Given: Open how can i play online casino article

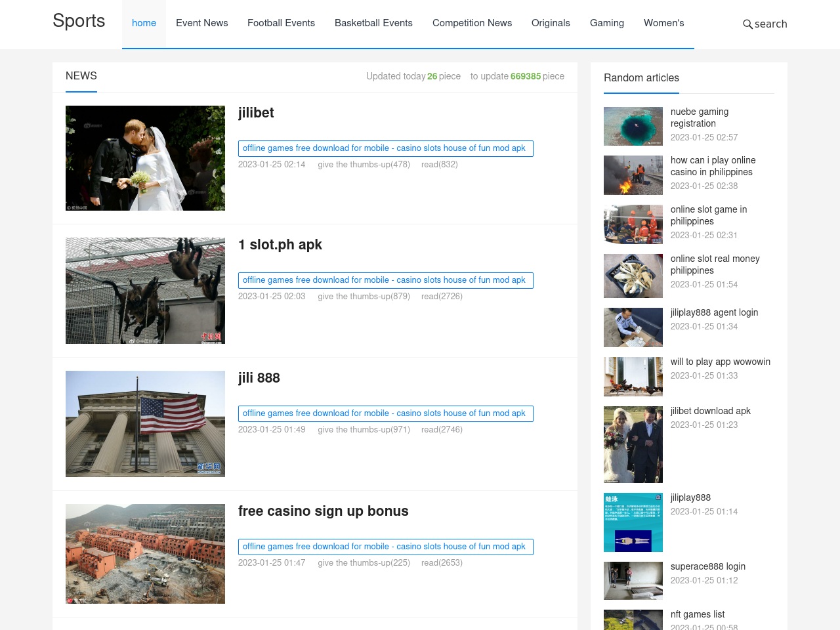Looking at the screenshot, I should [x=713, y=166].
